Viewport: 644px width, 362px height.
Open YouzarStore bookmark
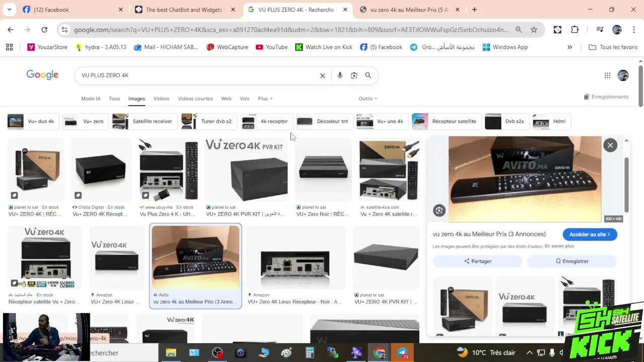click(47, 47)
